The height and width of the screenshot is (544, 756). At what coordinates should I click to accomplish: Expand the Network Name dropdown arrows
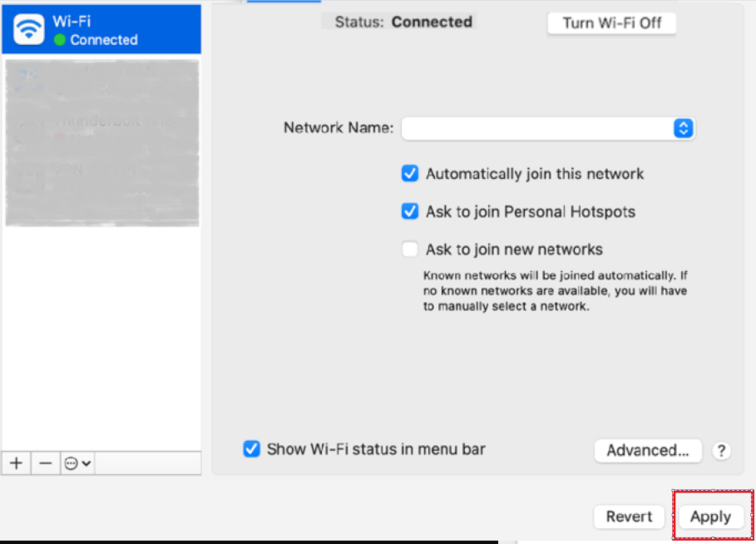683,128
